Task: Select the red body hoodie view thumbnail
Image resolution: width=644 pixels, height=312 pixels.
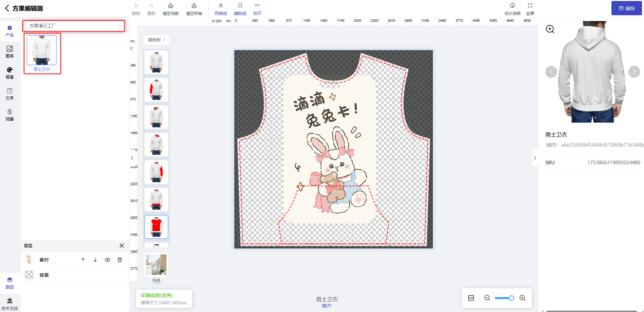Action: 156,227
